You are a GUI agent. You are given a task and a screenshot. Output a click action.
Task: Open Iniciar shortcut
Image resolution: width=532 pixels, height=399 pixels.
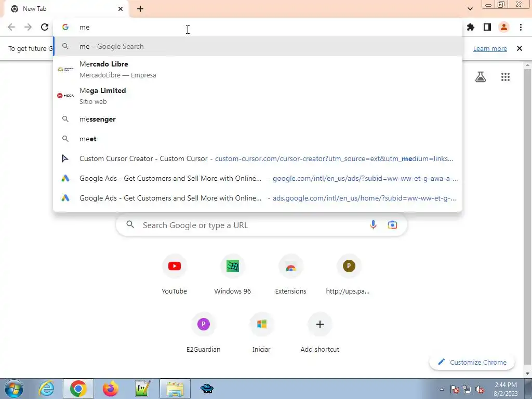[262, 332]
